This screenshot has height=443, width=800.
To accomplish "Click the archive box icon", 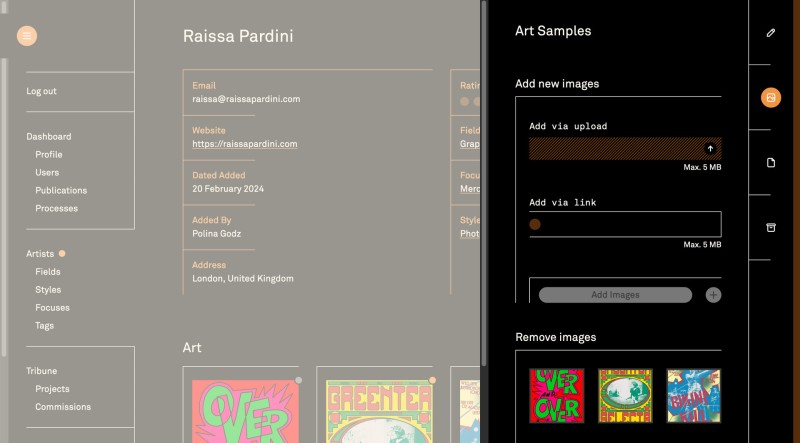I will pos(770,227).
